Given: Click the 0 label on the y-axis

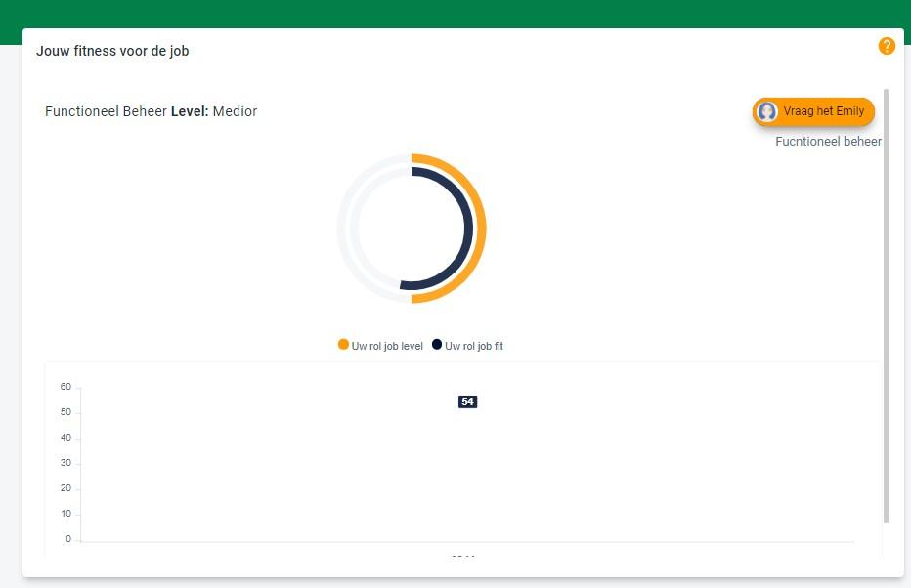Looking at the screenshot, I should [x=68, y=539].
